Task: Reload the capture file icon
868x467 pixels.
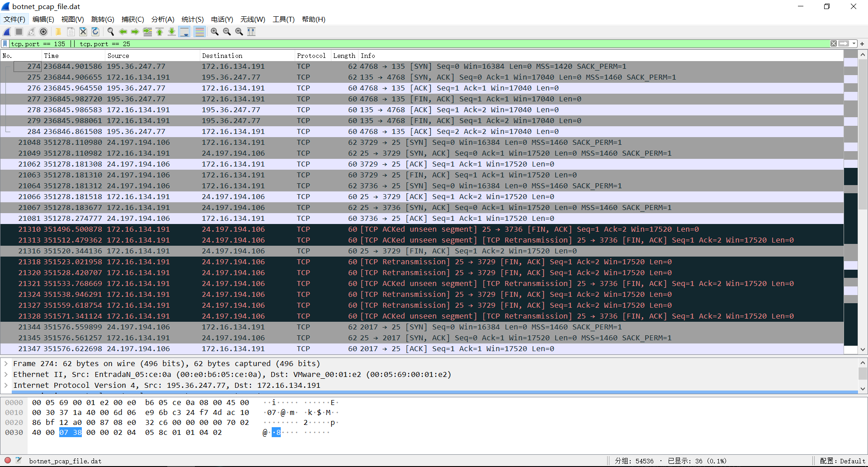Action: pyautogui.click(x=95, y=32)
